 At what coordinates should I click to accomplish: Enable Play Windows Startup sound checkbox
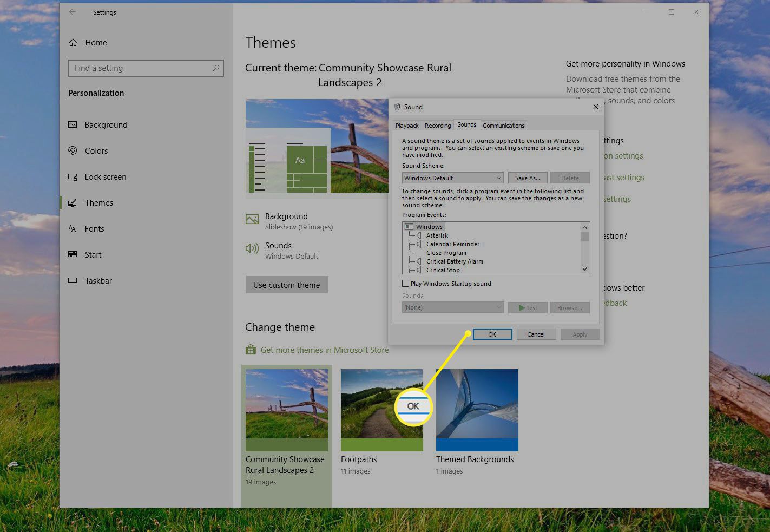[x=405, y=283]
